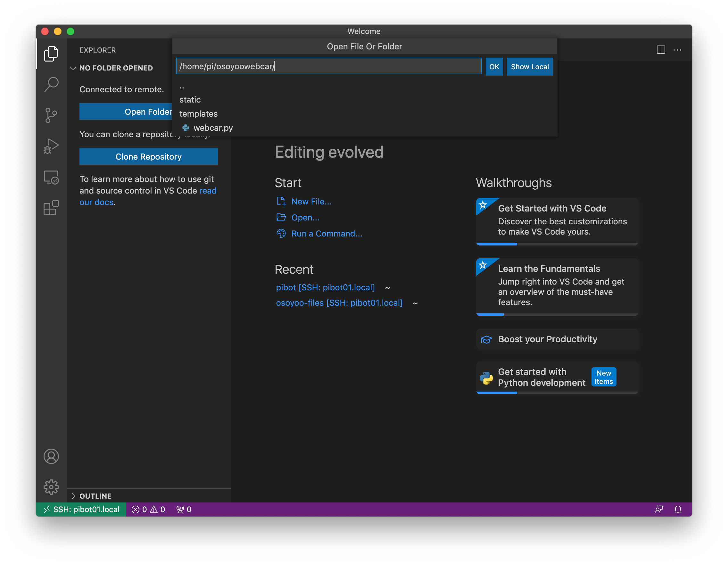Select the templates folder in list
Viewport: 728px width, 564px height.
pos(364,114)
